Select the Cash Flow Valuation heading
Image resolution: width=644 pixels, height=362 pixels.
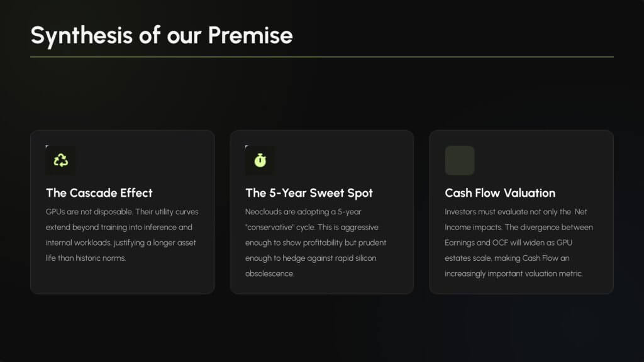[x=500, y=193]
